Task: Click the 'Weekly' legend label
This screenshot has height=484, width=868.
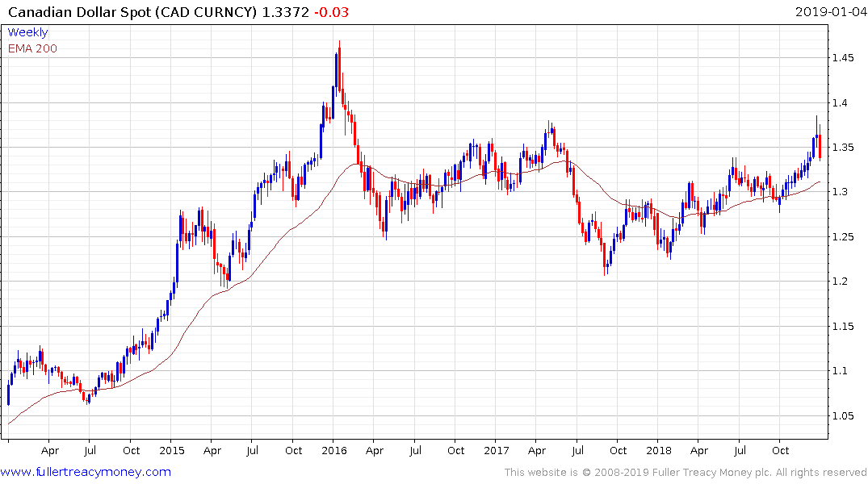Action: pyautogui.click(x=27, y=32)
